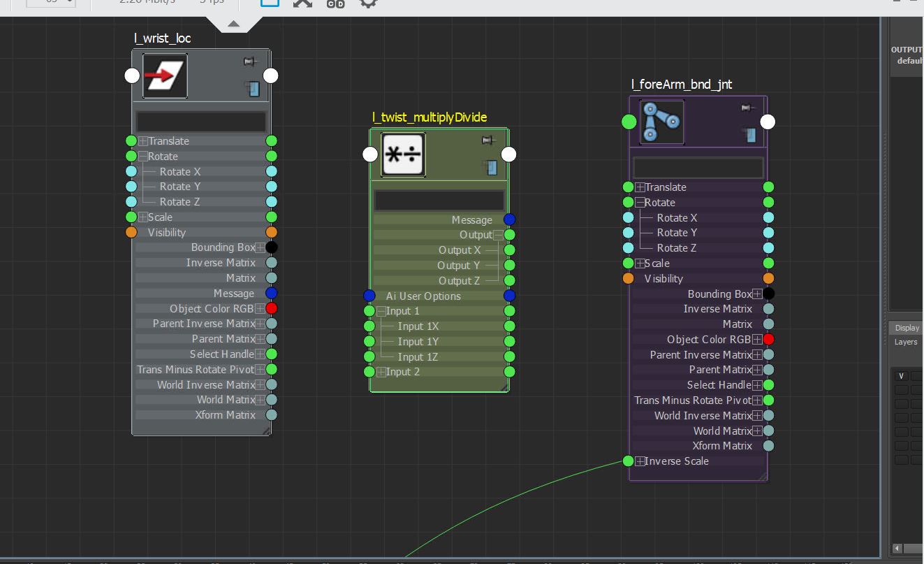This screenshot has height=564, width=924.
Task: Click the pin icon on l_wrist_loc node
Action: (250, 62)
